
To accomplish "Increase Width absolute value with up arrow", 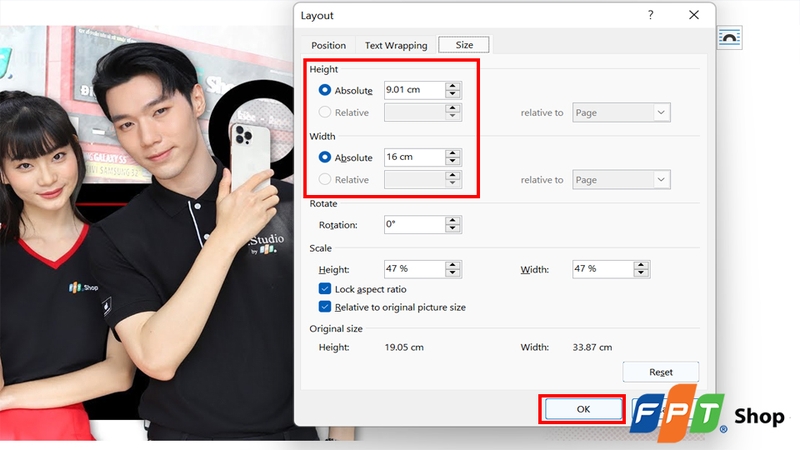I will pyautogui.click(x=453, y=153).
